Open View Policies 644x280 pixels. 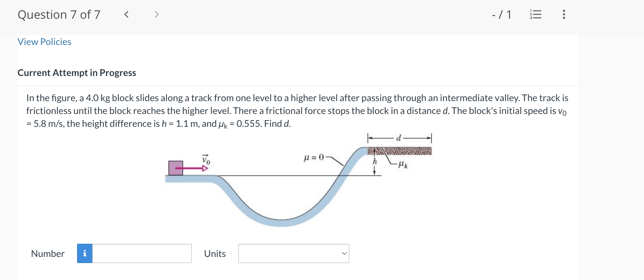[44, 42]
